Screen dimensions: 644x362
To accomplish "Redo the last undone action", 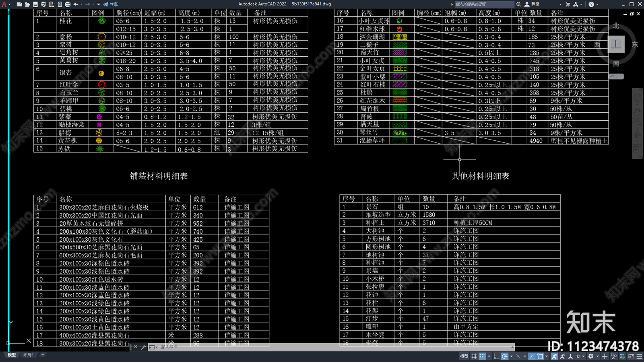I will [x=88, y=4].
